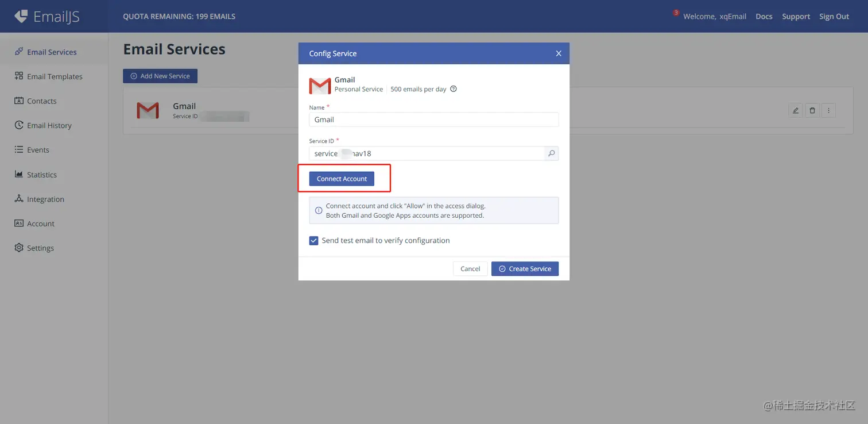
Task: Delete the Gmail service with trash icon
Action: click(x=812, y=110)
